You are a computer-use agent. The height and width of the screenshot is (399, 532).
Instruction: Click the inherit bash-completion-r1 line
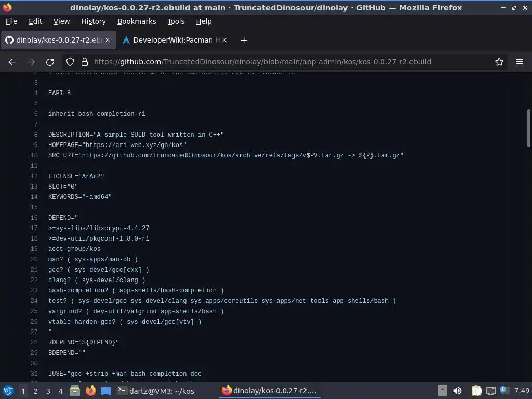[x=97, y=114]
